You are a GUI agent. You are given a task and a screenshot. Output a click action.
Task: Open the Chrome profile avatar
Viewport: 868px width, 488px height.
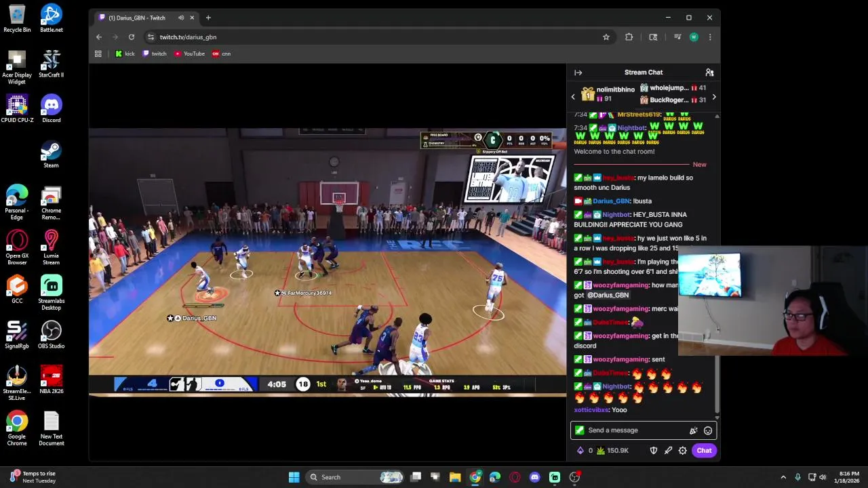693,37
